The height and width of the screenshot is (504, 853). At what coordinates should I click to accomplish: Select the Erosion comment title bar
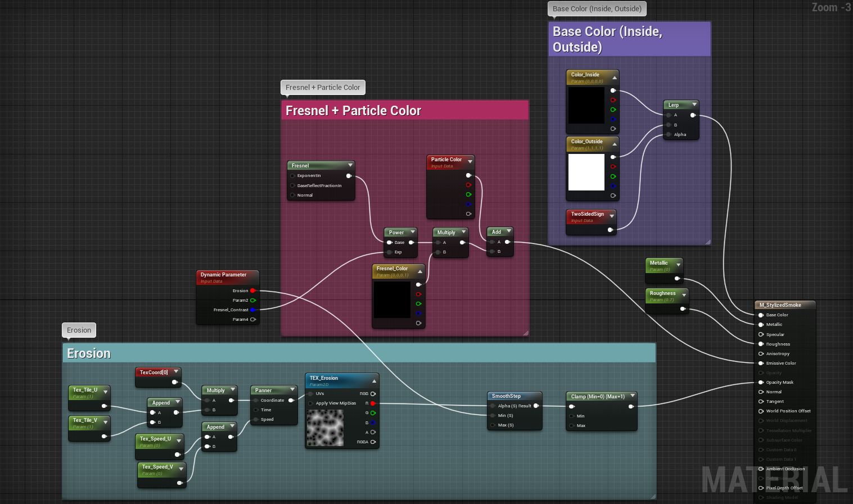[359, 353]
